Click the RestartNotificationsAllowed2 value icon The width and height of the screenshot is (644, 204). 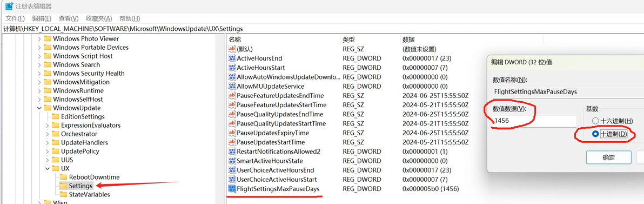(232, 152)
